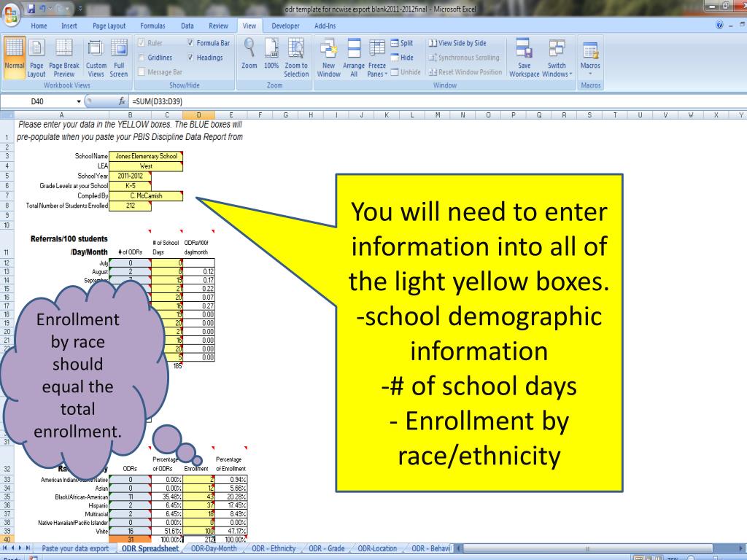Switch to Full Screen view

tap(119, 58)
